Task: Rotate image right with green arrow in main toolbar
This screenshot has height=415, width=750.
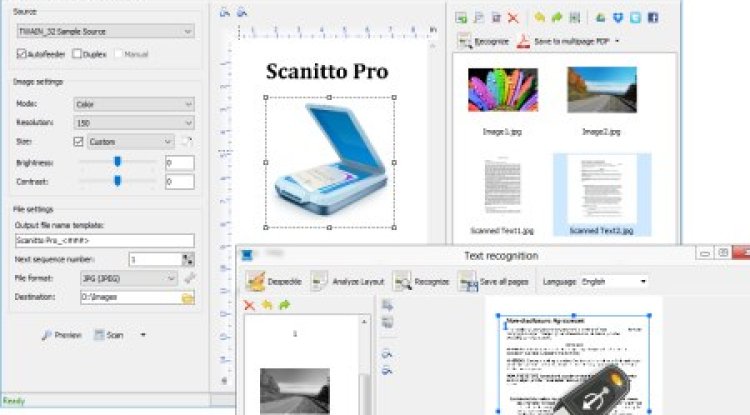Action: point(557,18)
